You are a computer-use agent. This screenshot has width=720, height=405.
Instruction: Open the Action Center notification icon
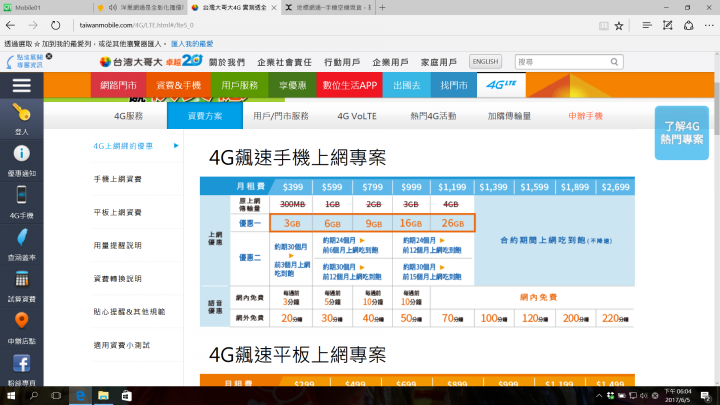point(705,396)
